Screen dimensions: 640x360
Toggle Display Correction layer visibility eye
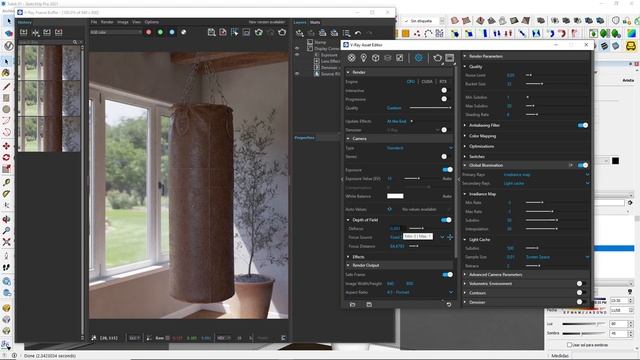[297, 48]
